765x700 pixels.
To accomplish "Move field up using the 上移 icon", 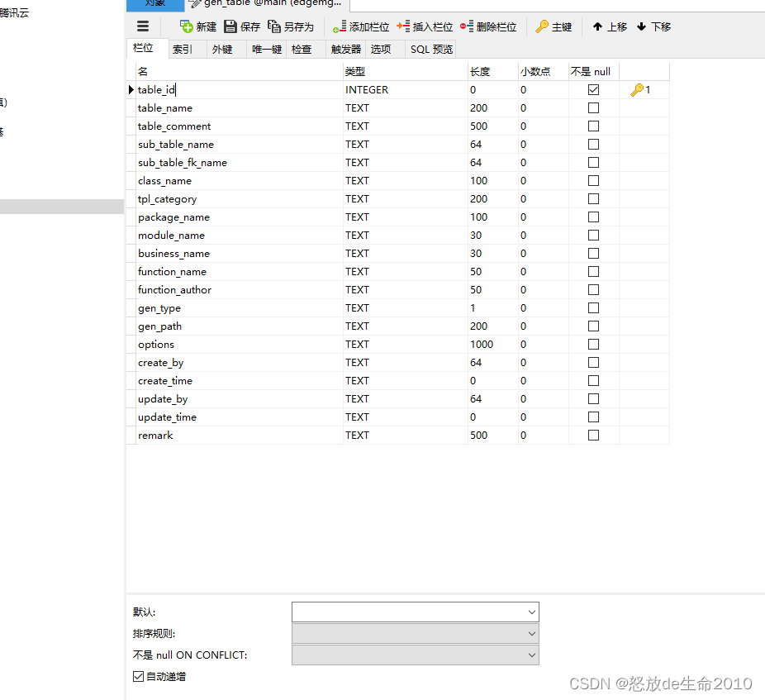I will point(609,26).
